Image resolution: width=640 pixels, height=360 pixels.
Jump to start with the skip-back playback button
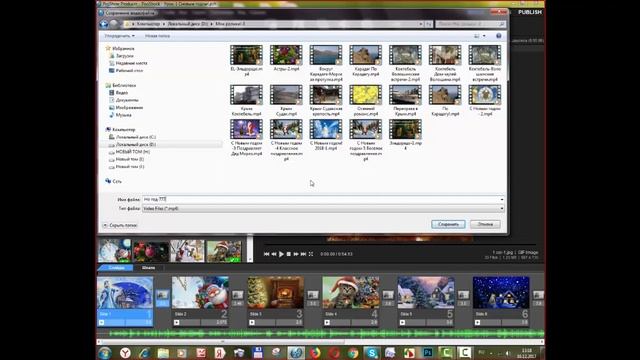pyautogui.click(x=267, y=254)
